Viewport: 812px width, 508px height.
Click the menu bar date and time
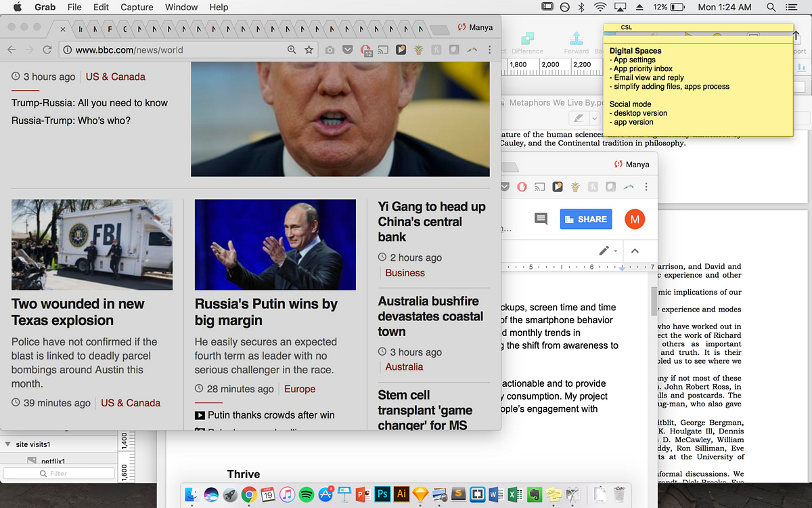[725, 7]
